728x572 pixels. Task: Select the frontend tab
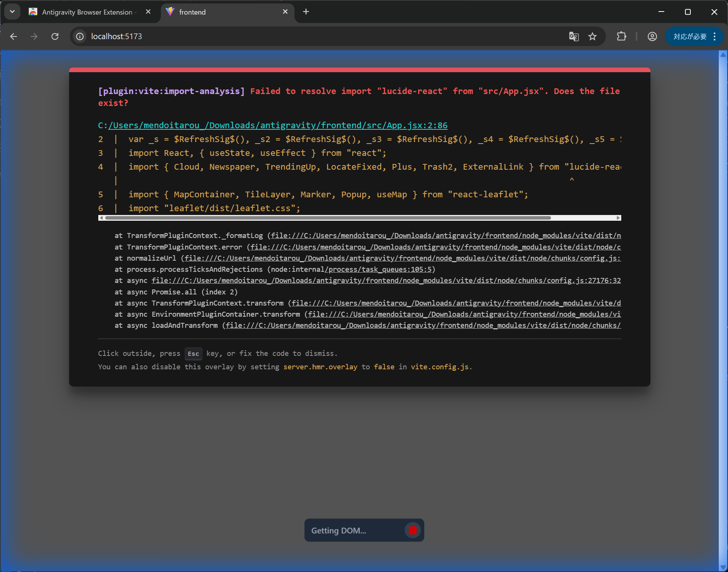click(227, 12)
